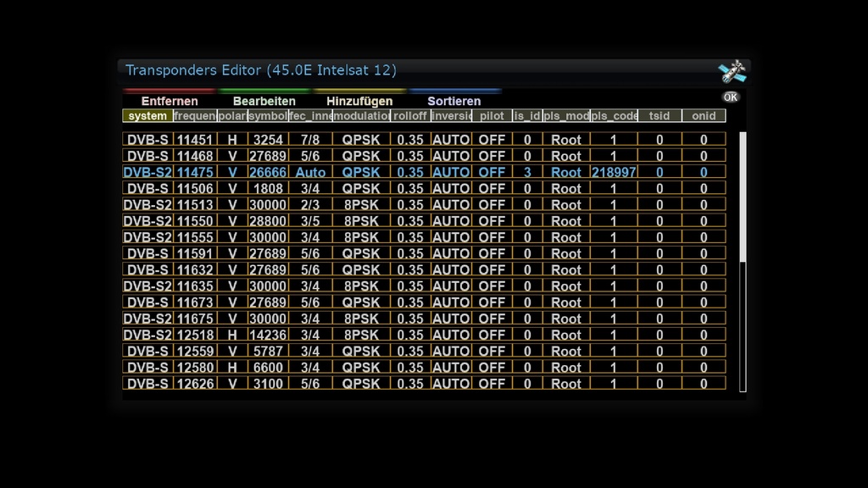Select frequency cell 11451
The width and height of the screenshot is (868, 488).
(195, 140)
